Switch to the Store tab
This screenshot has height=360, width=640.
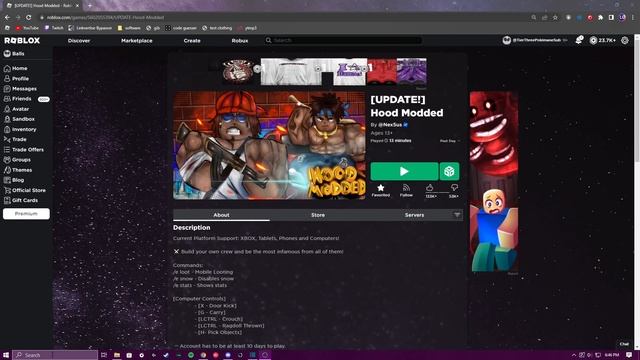pos(318,215)
